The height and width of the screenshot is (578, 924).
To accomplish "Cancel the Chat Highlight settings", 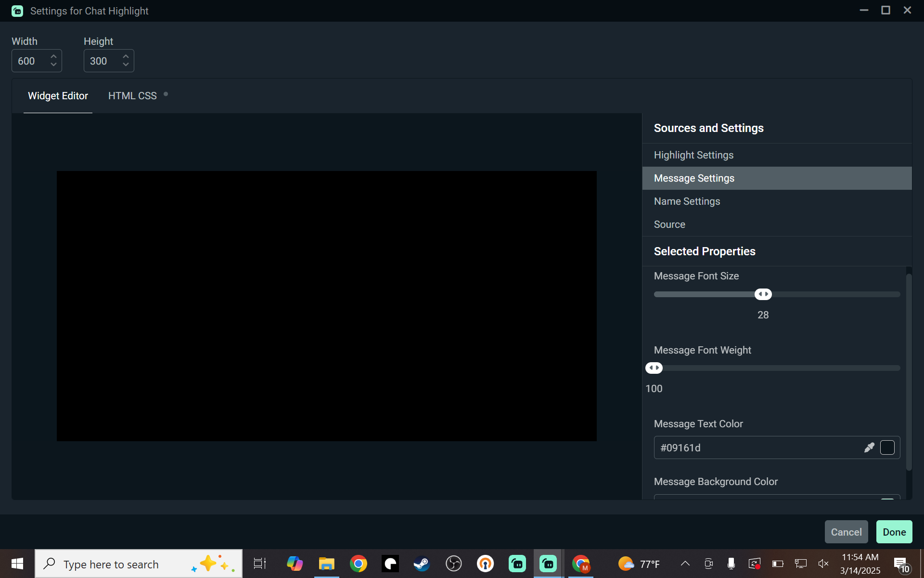I will [x=846, y=531].
